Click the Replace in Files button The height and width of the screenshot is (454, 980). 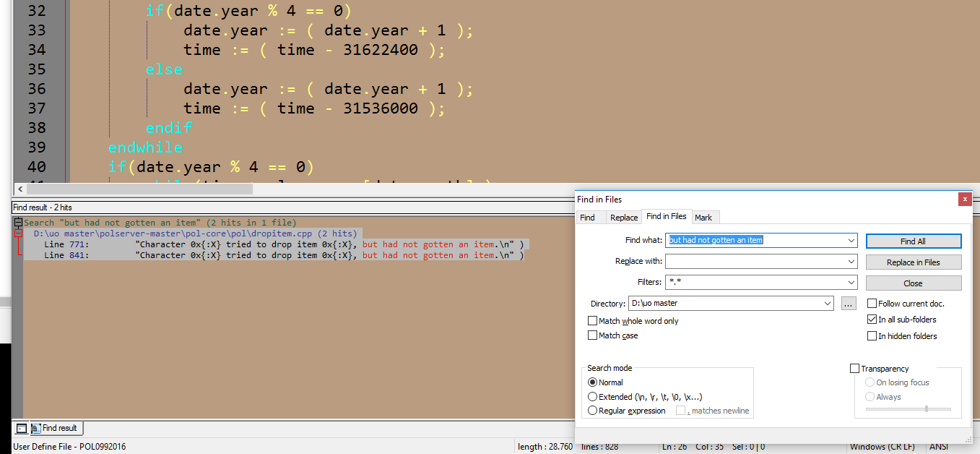tap(913, 262)
